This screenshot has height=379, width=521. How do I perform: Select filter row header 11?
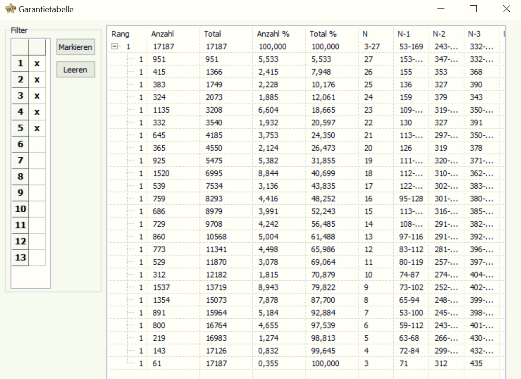coord(20,225)
